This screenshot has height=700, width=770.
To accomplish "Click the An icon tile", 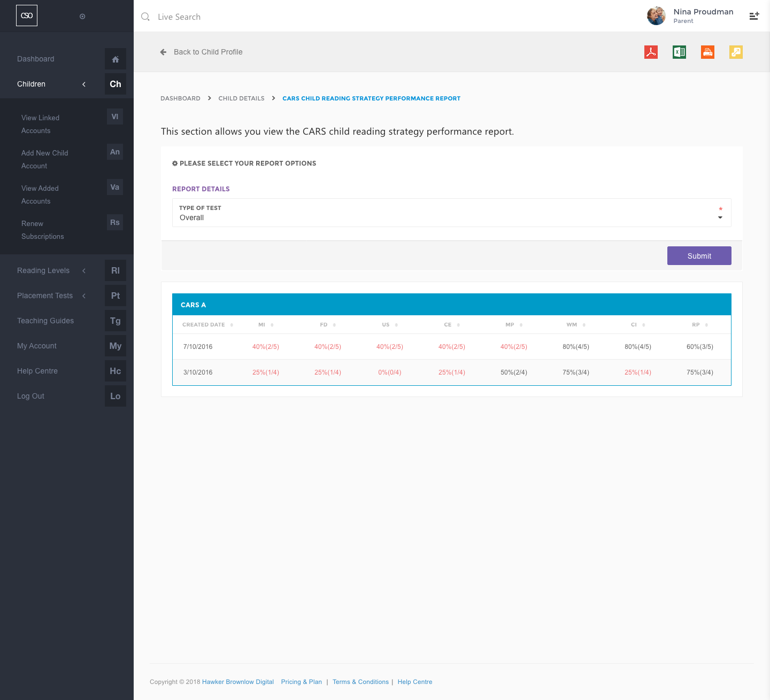I will (115, 152).
